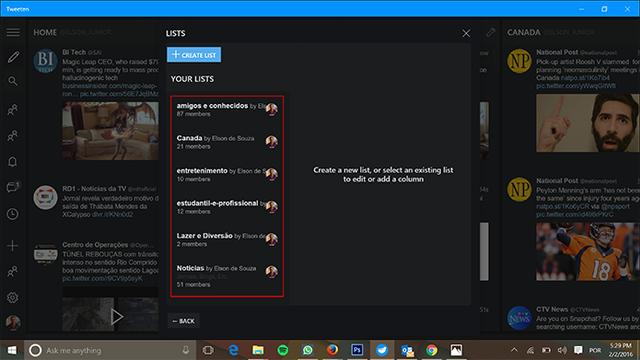Click the add column plus icon

point(13,246)
